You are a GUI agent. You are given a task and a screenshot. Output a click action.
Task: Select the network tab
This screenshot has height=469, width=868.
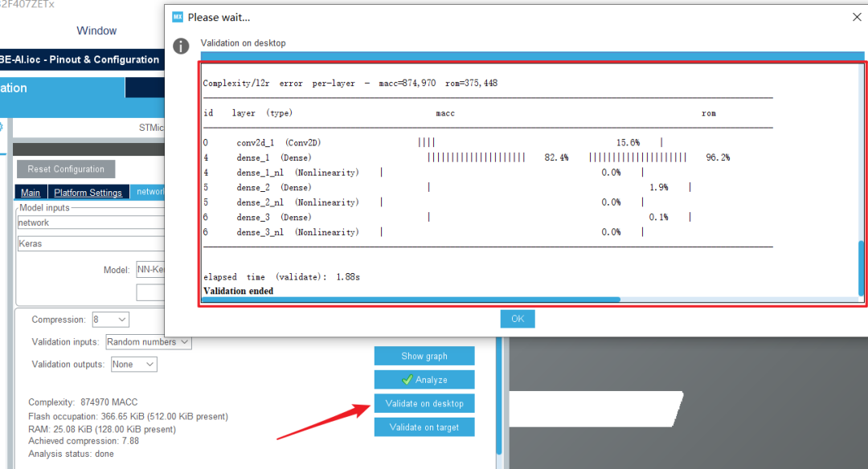149,192
